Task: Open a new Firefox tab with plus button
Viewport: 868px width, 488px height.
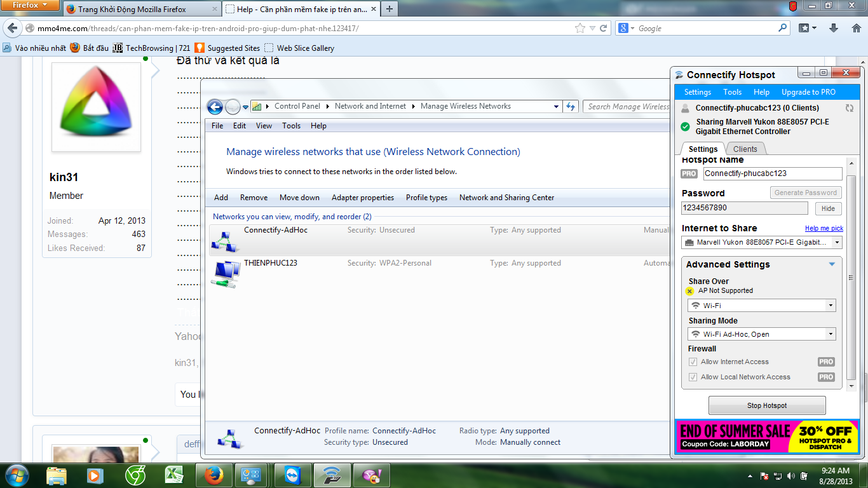Action: coord(389,9)
